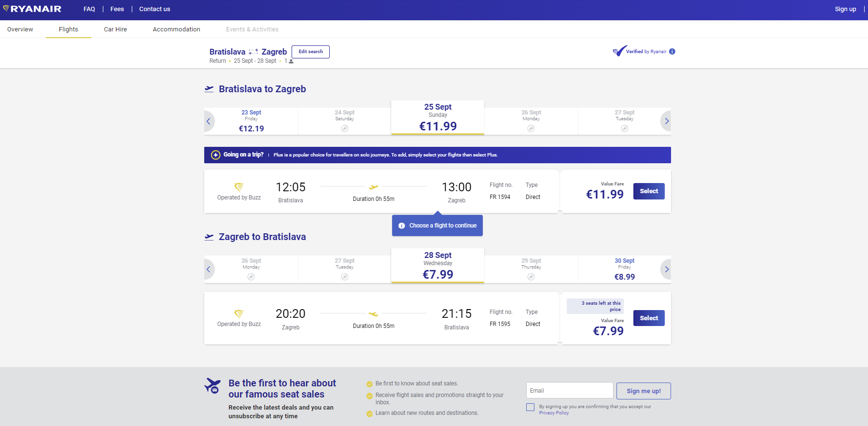This screenshot has height=426, width=868.
Task: Show later return dates with right arrow
Action: (x=666, y=270)
